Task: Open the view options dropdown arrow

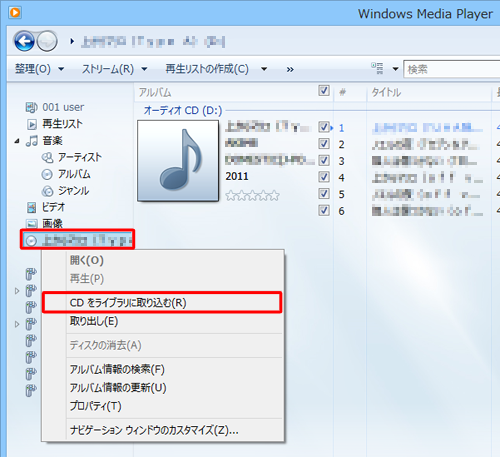Action: click(395, 69)
